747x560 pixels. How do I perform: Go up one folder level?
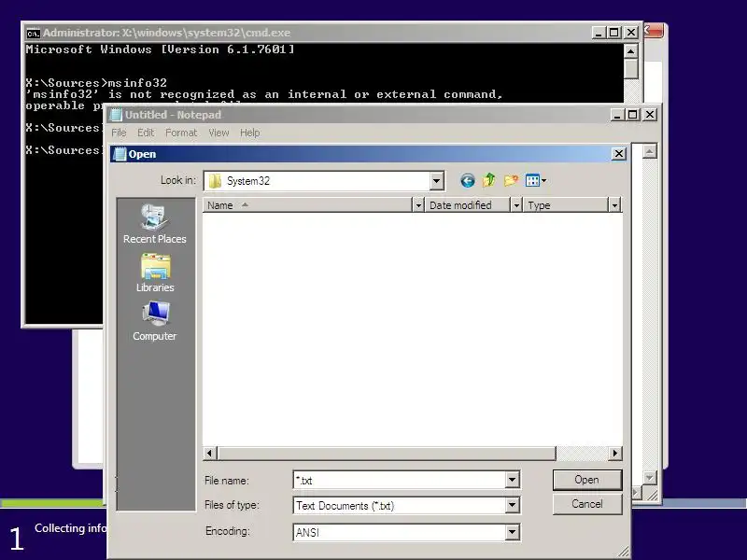pos(488,180)
